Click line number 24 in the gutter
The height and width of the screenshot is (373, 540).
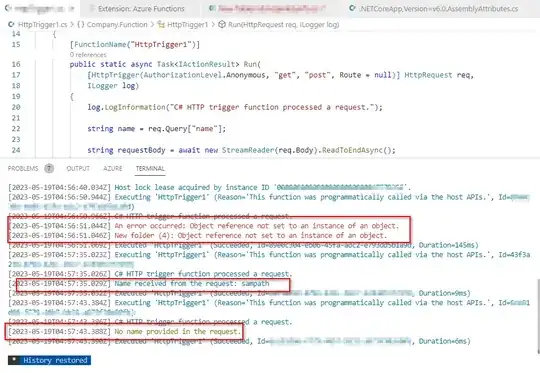(x=16, y=150)
